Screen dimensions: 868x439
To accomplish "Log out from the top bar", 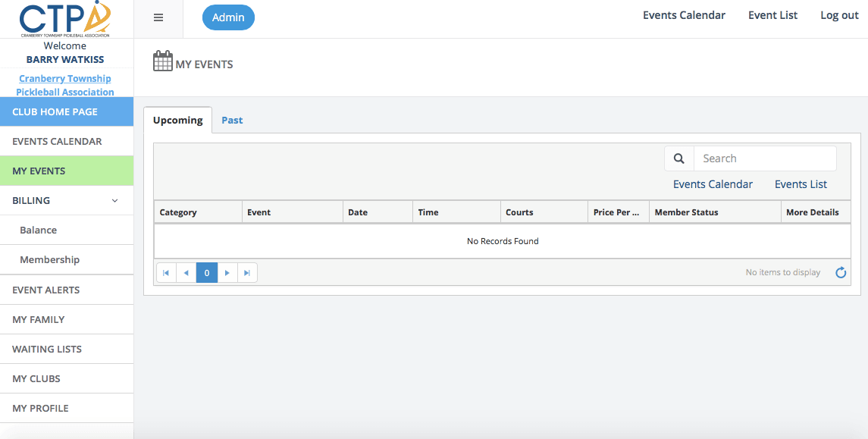I will (839, 15).
